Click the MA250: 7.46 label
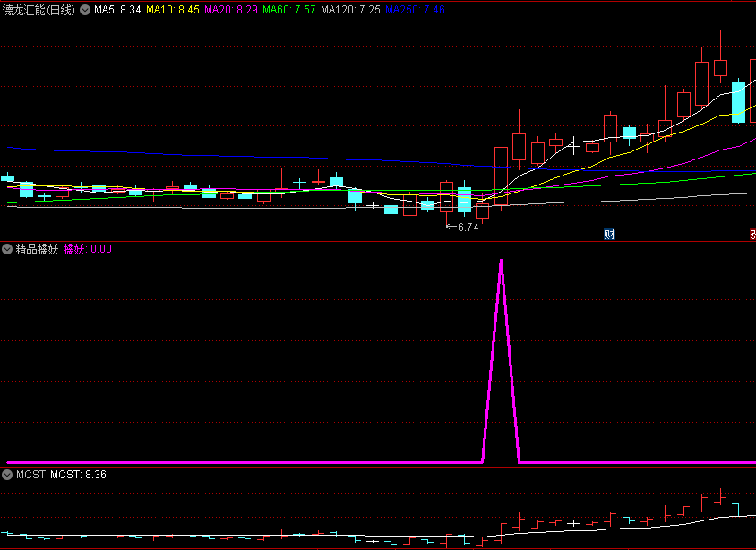Image resolution: width=756 pixels, height=550 pixels. tap(415, 10)
